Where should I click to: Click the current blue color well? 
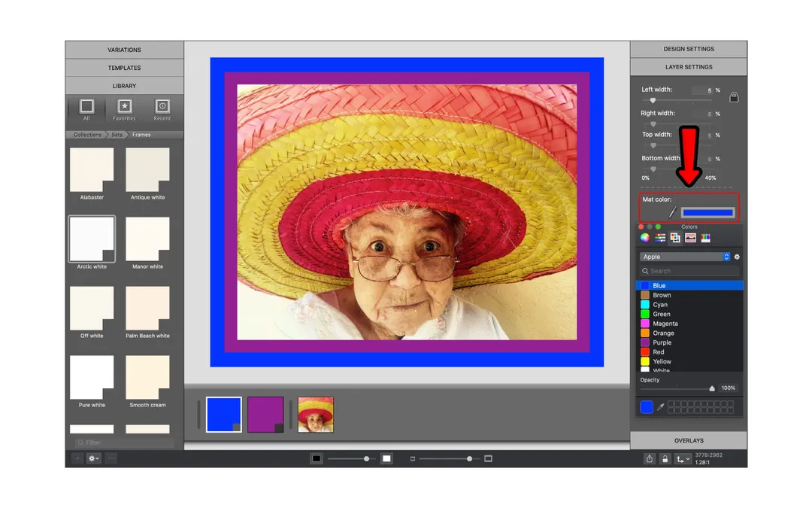click(647, 407)
